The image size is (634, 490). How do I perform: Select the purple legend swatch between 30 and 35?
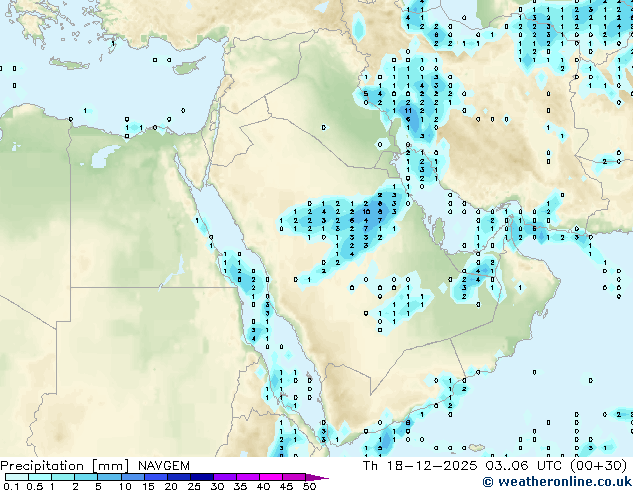(x=225, y=477)
